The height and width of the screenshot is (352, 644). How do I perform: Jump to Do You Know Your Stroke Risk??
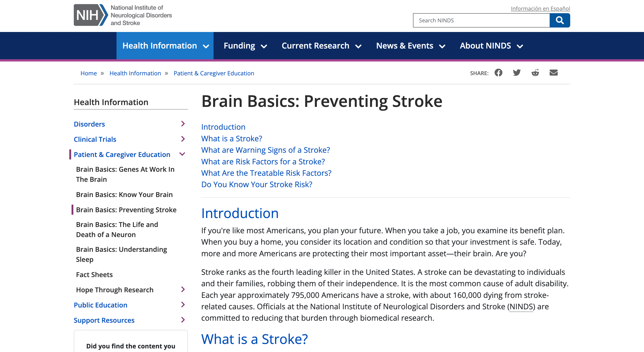point(257,184)
